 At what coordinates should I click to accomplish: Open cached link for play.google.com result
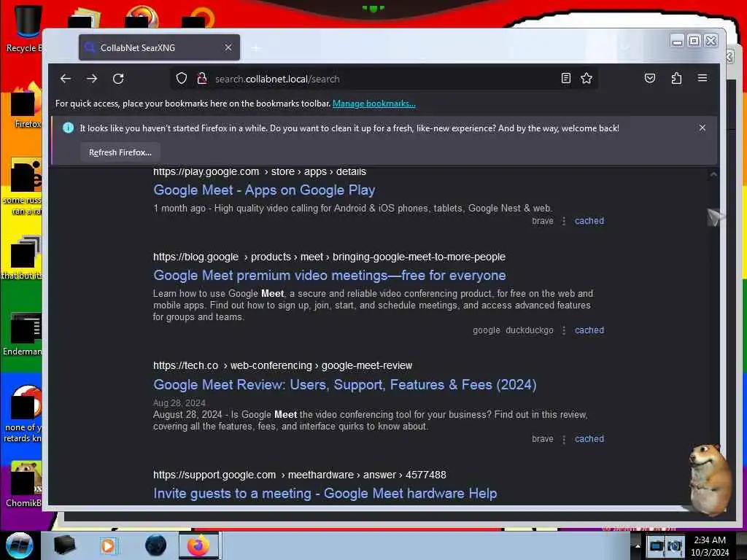click(589, 221)
